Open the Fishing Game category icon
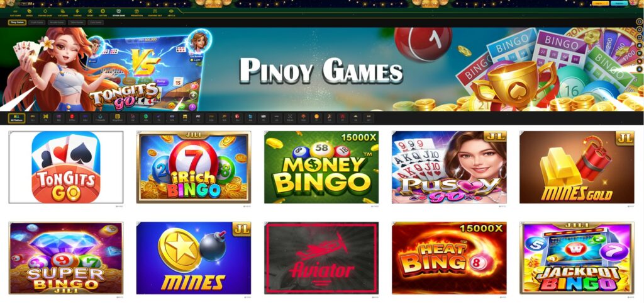Image resolution: width=644 pixels, height=303 pixels. click(45, 13)
